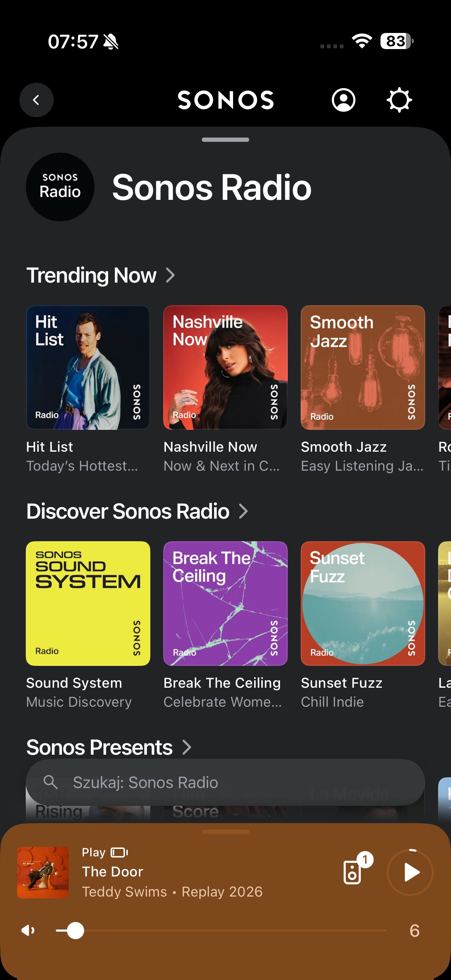Image resolution: width=451 pixels, height=980 pixels.
Task: Tap the Sonos Radio round logo
Action: tap(60, 187)
